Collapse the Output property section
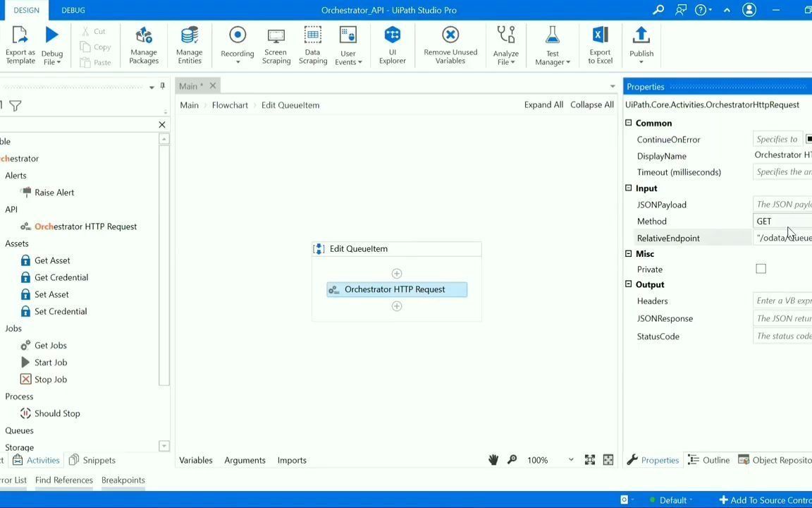 (629, 284)
